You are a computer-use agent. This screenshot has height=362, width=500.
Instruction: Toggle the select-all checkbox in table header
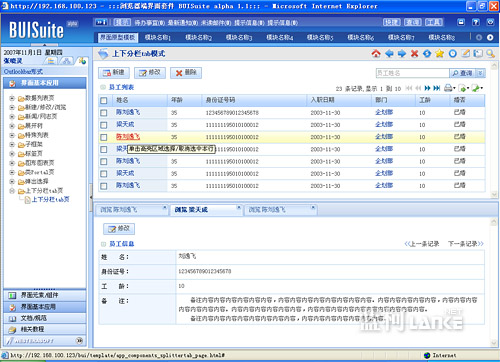point(104,100)
